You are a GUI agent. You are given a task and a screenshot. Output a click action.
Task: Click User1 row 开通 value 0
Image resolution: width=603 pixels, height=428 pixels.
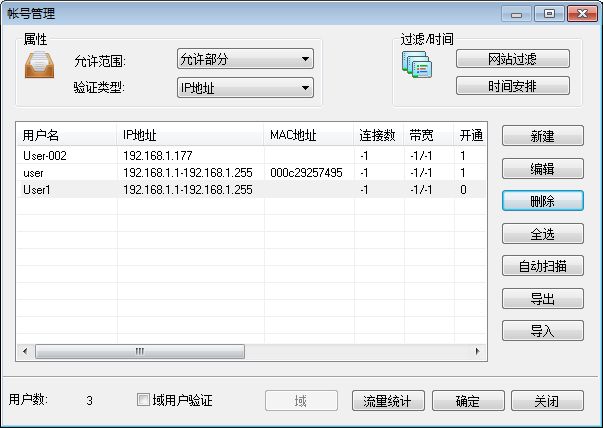[x=463, y=190]
